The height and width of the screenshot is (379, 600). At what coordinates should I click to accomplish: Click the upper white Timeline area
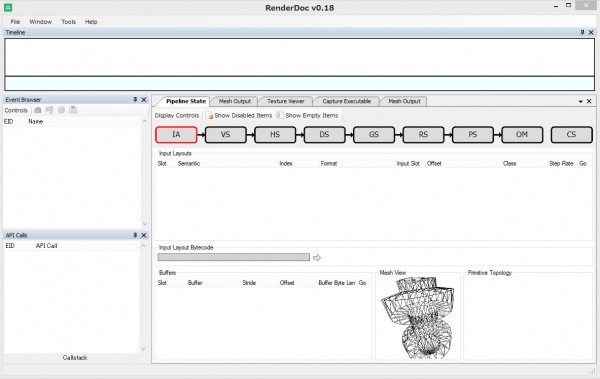pyautogui.click(x=300, y=57)
